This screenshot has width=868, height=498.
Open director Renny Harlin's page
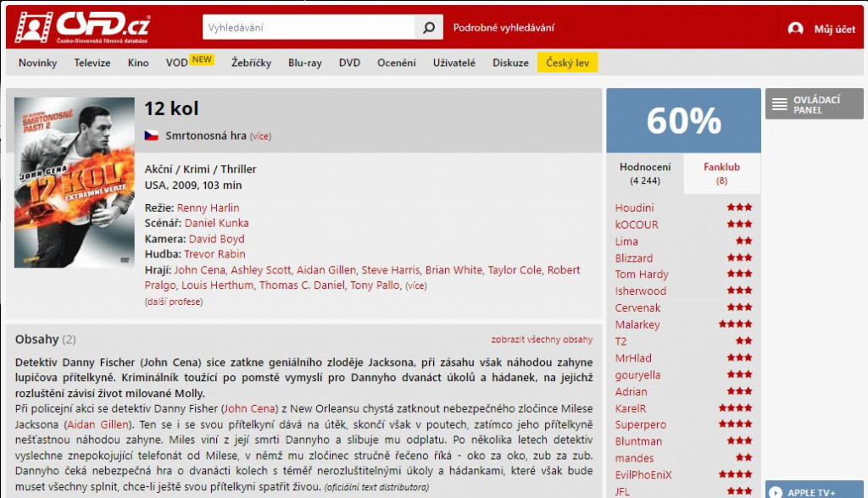click(209, 208)
